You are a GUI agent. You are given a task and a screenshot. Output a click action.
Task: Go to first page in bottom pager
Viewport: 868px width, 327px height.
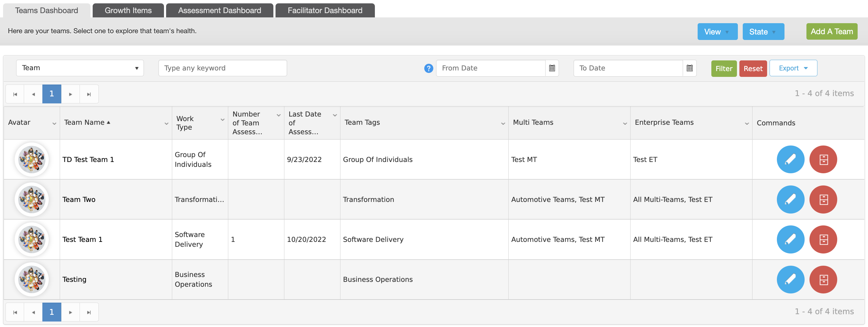15,312
